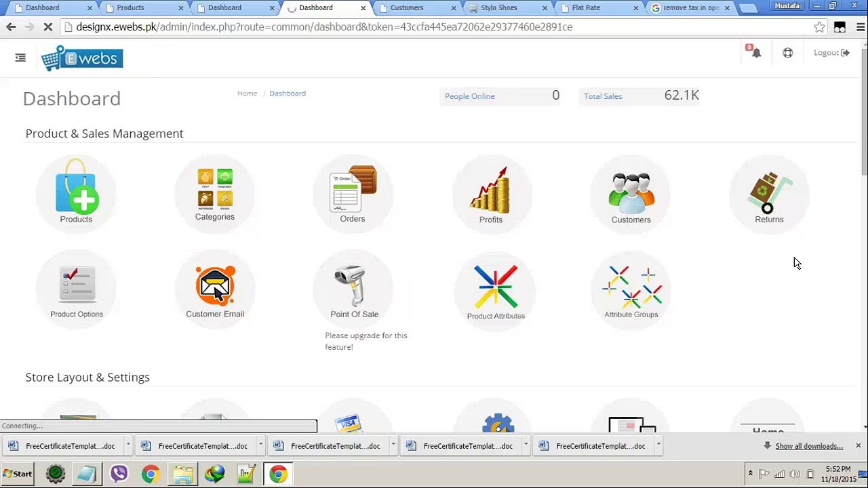Screen dimensions: 868x488
Task: Click Store Layout & Settings heading
Action: coord(87,378)
